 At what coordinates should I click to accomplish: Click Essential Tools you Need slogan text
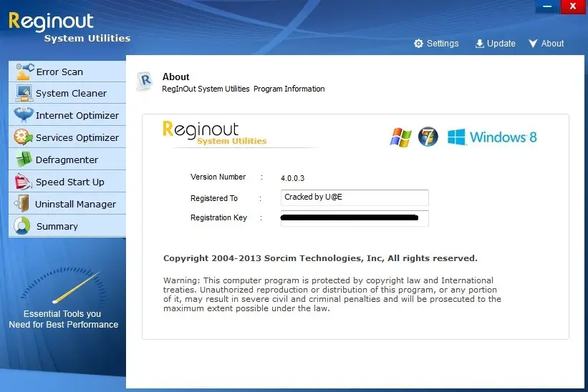63,319
